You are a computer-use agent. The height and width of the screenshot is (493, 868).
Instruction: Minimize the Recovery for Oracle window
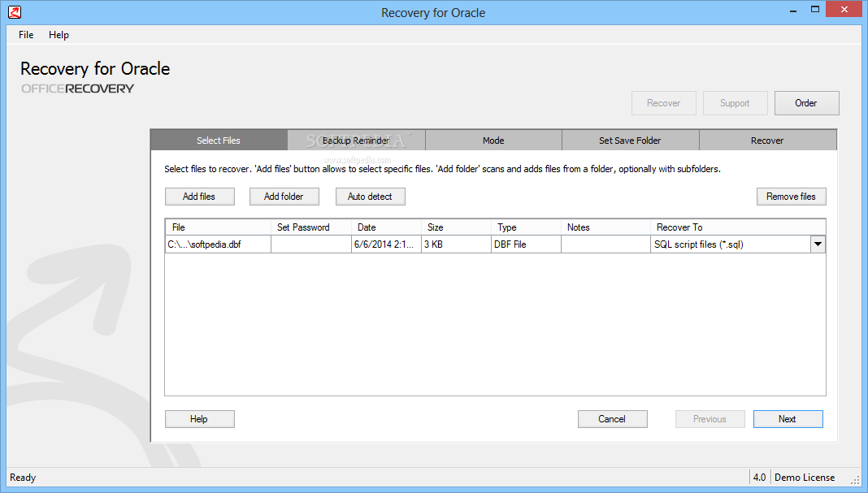pyautogui.click(x=793, y=10)
